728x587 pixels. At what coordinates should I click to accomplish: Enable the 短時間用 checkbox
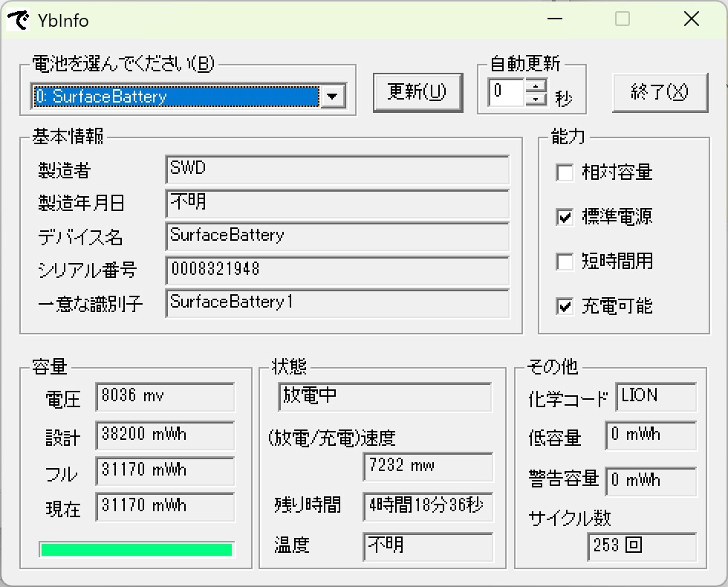(x=564, y=262)
